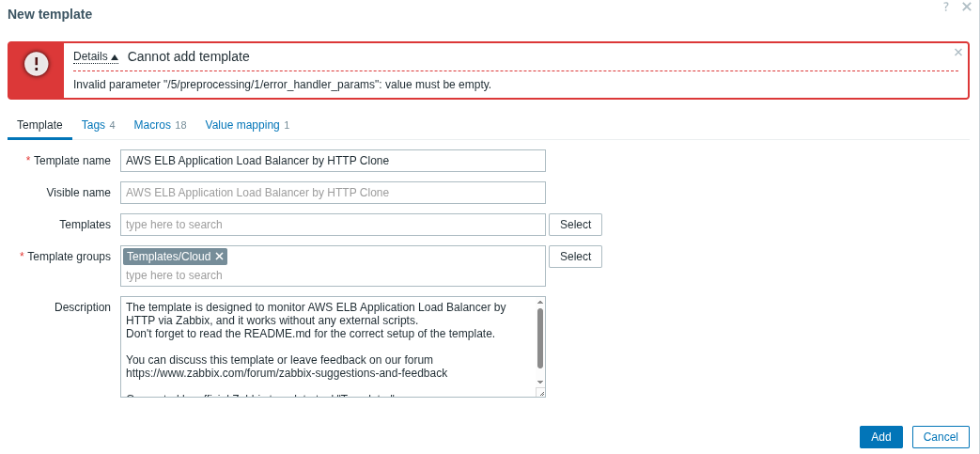Focus the Visible name field
980x454 pixels.
(334, 193)
